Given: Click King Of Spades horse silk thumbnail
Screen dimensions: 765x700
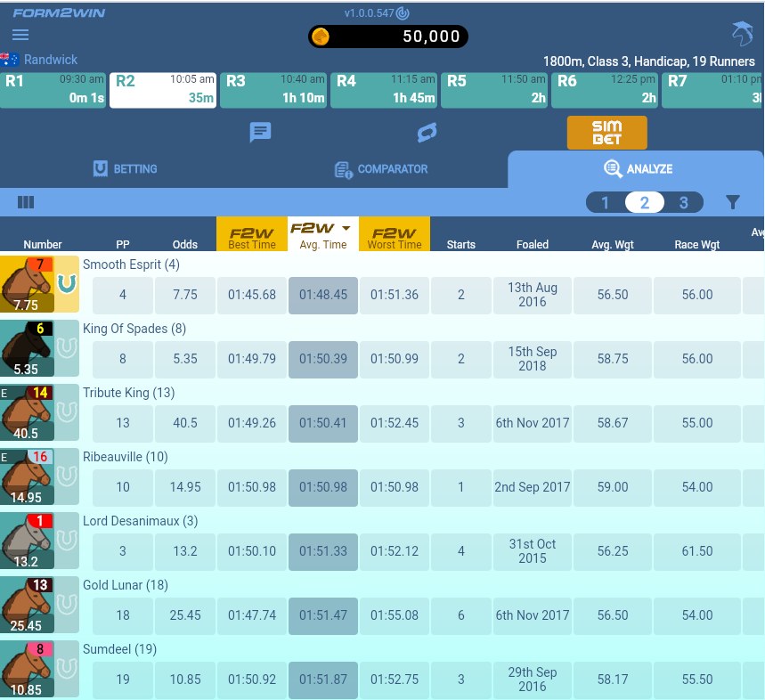Looking at the screenshot, I should [27, 348].
